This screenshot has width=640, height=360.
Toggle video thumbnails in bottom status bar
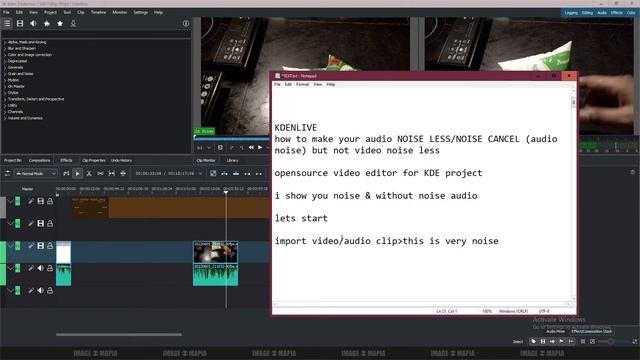pos(543,342)
